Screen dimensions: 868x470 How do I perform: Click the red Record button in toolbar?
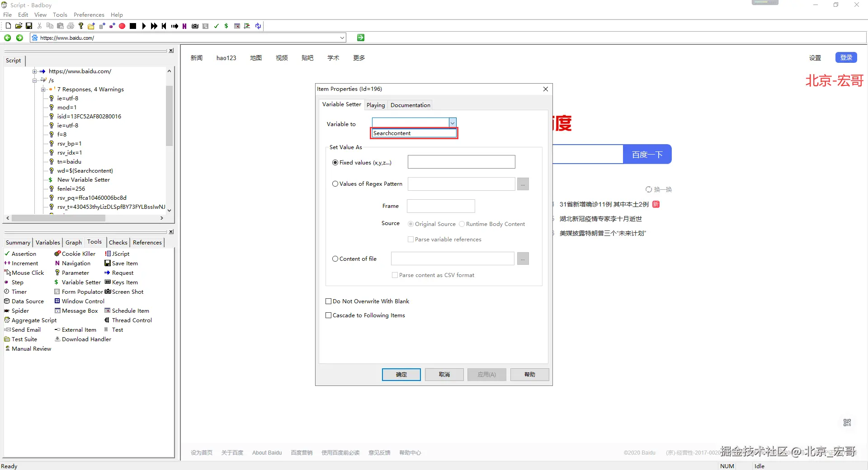click(122, 26)
